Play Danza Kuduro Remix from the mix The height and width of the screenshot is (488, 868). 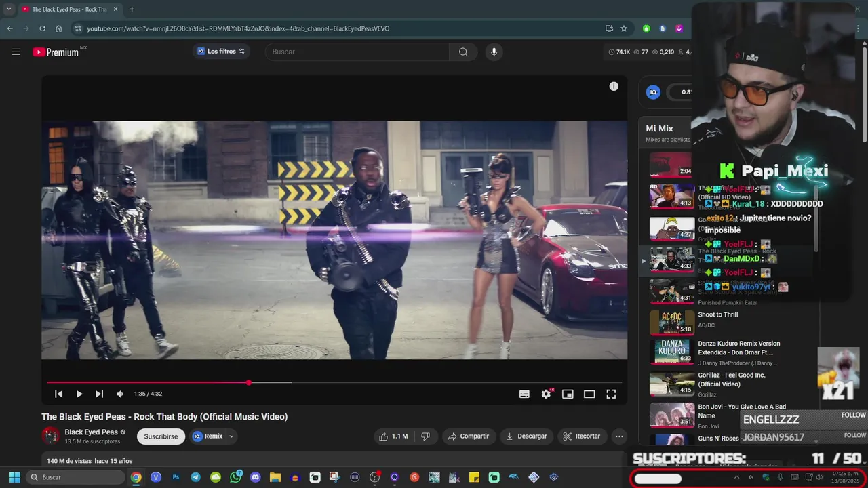click(739, 348)
